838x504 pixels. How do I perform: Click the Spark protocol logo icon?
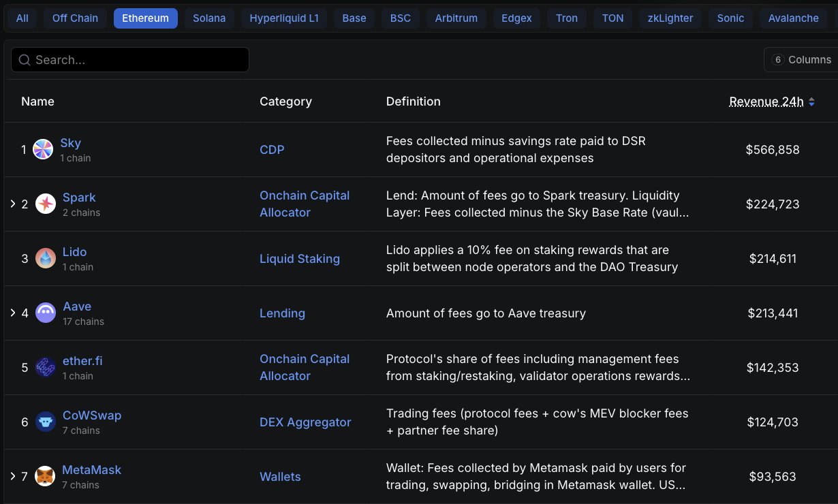[46, 204]
